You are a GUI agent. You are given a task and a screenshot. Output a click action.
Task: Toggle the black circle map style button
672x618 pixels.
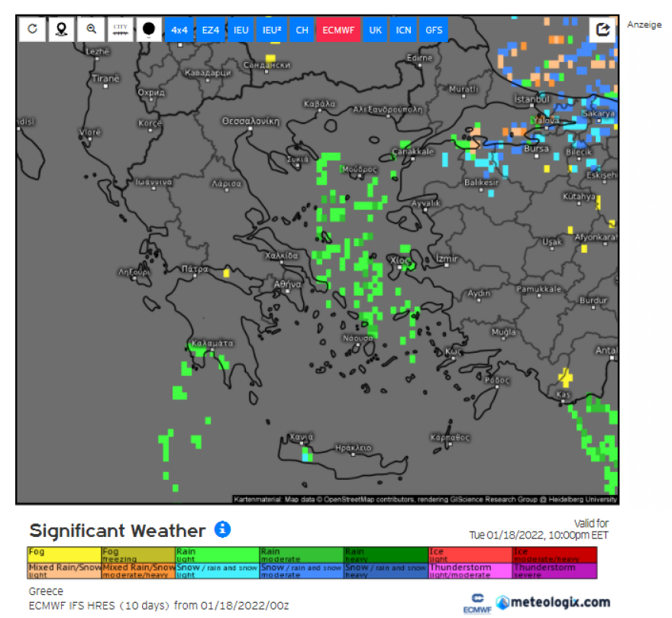(149, 29)
